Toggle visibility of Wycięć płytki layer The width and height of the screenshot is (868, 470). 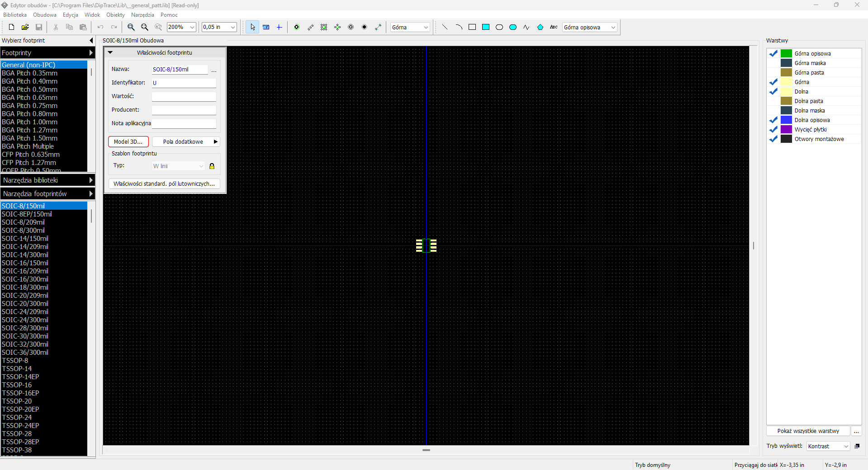773,129
